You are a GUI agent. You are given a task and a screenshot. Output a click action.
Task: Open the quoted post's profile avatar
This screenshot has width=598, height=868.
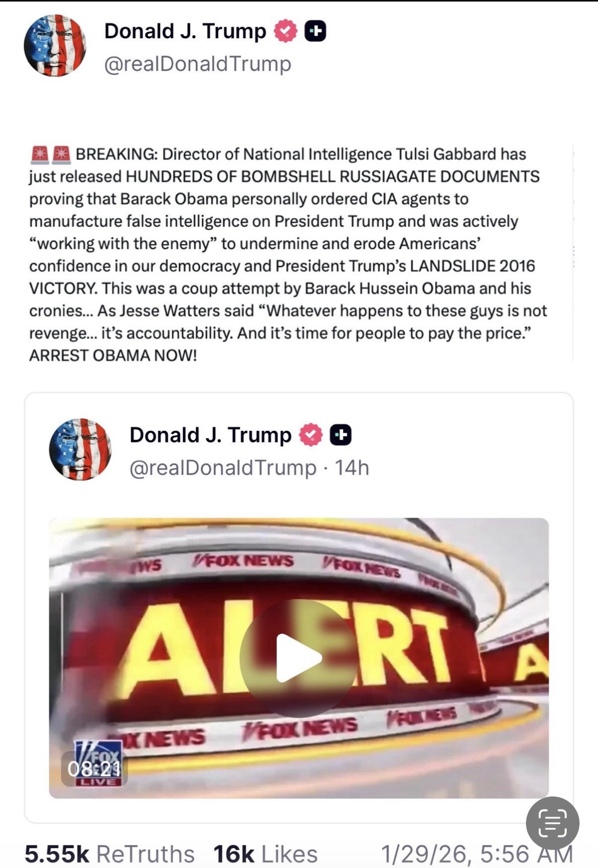click(80, 450)
